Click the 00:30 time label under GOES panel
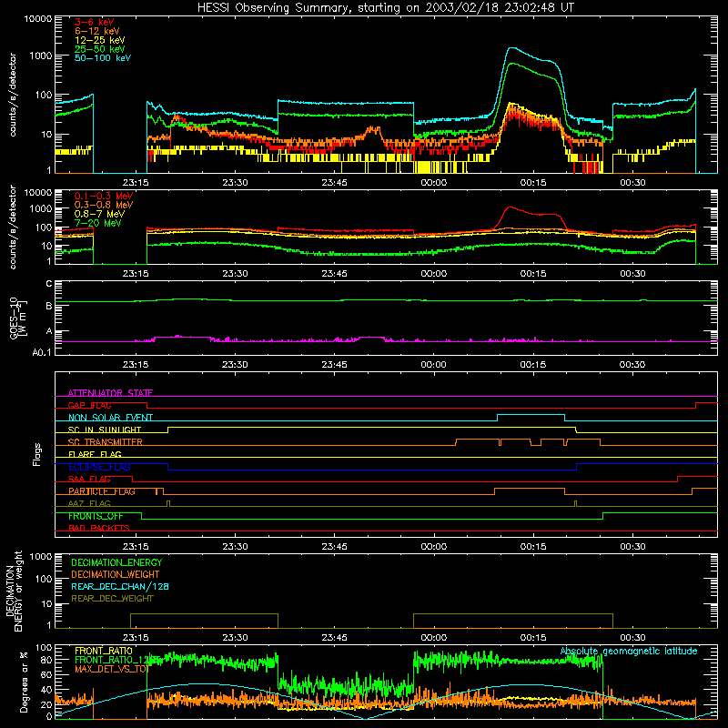Screen dimensions: 728x728 (x=632, y=365)
